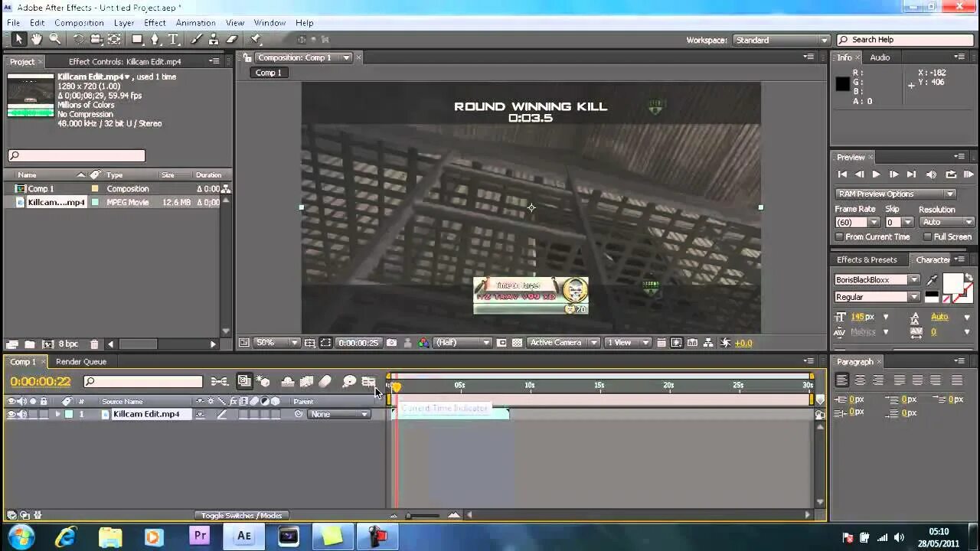Image resolution: width=980 pixels, height=551 pixels.
Task: Enable Live Update toggle in timeline
Action: click(244, 381)
